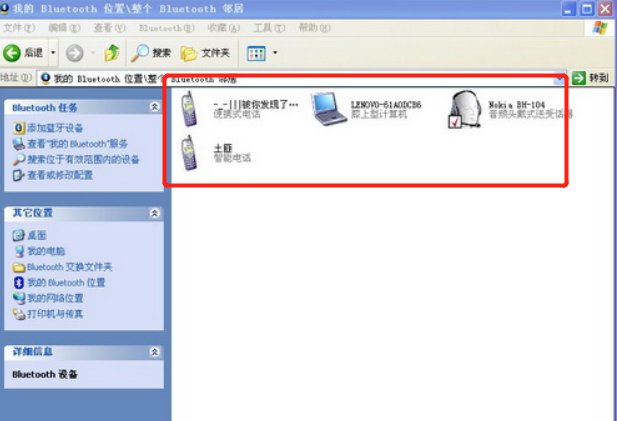The height and width of the screenshot is (421, 617).
Task: Click the Windows flag logo
Action: (600, 28)
